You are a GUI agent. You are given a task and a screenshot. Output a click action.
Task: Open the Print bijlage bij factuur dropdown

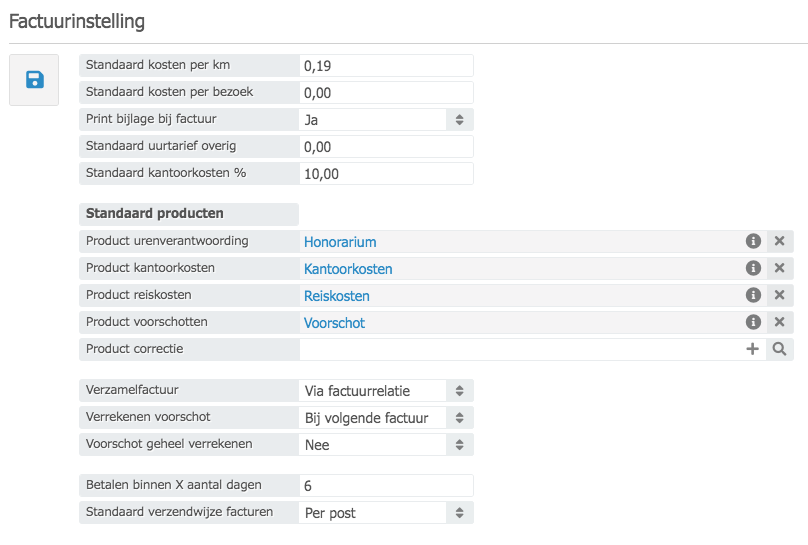coord(386,119)
